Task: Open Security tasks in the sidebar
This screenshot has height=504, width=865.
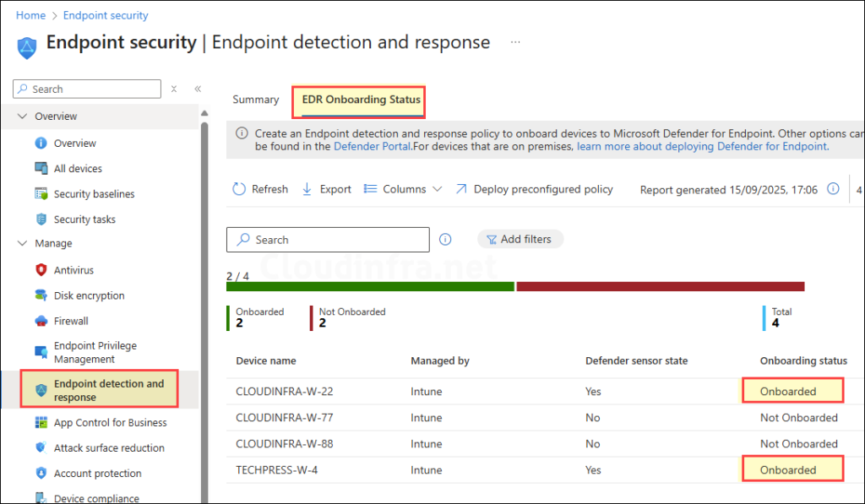Action: point(85,219)
